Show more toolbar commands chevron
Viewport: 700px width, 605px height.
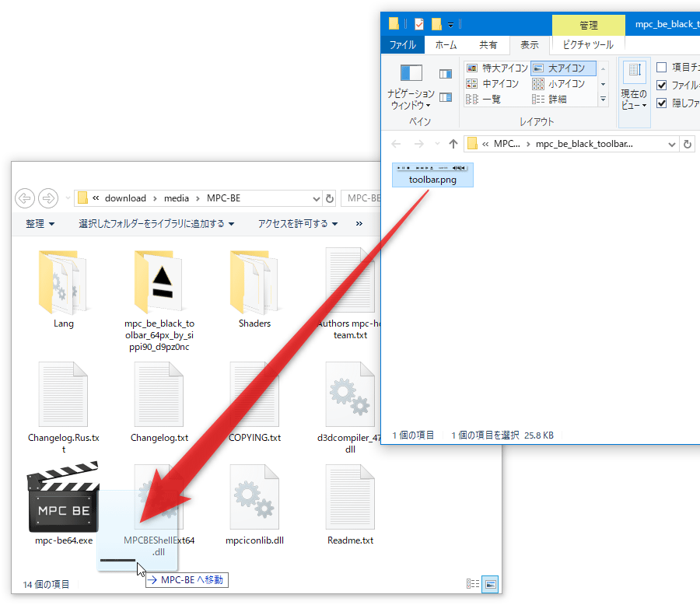(359, 224)
